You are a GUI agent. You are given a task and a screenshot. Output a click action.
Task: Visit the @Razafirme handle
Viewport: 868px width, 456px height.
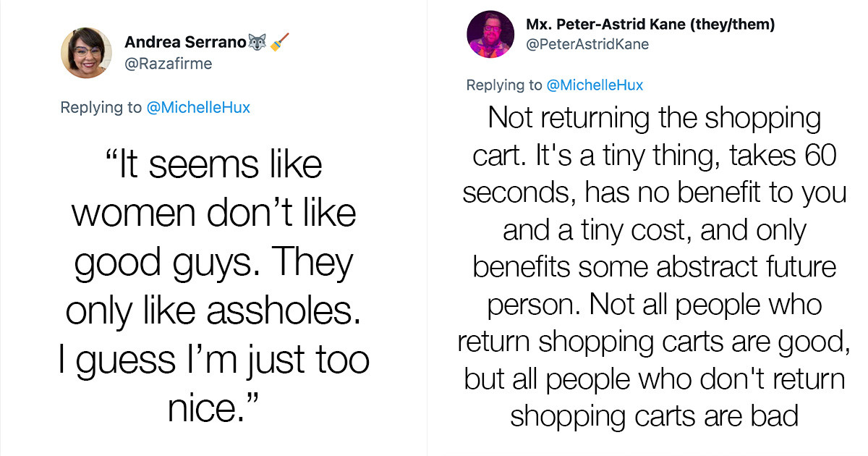168,64
